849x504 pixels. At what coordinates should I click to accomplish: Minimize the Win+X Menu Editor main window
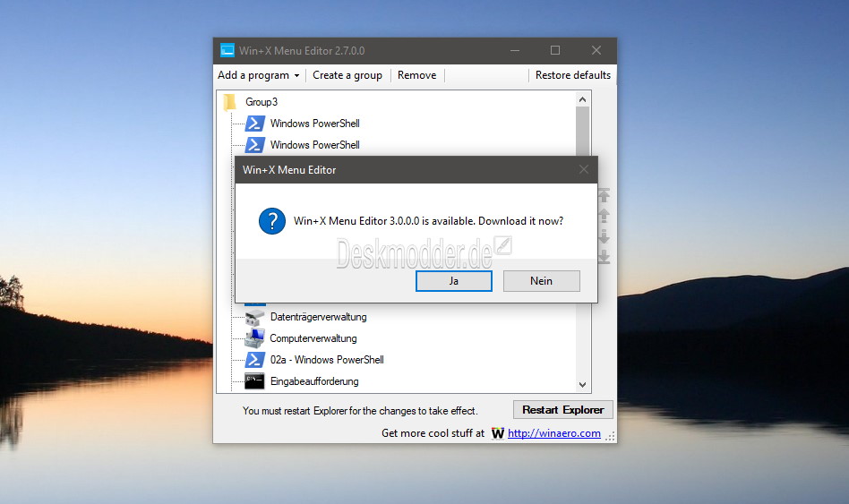(x=515, y=50)
